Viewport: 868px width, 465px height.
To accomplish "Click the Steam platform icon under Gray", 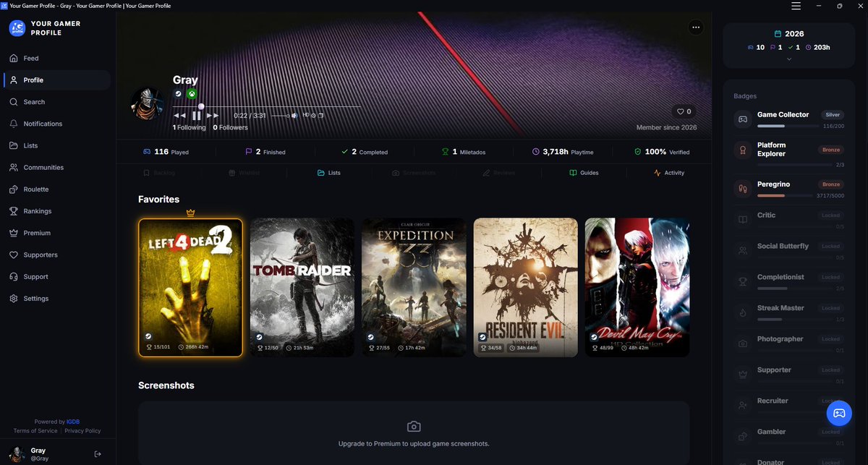I will tap(178, 94).
